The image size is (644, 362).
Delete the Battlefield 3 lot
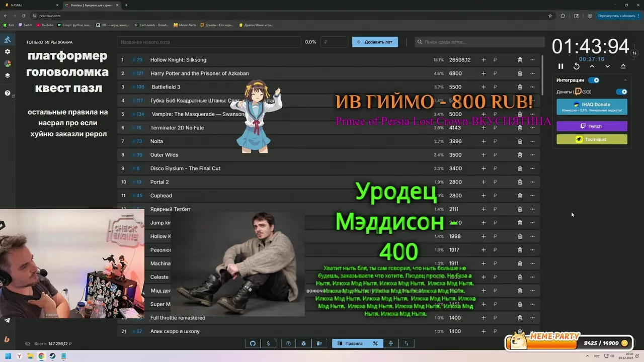tap(520, 87)
